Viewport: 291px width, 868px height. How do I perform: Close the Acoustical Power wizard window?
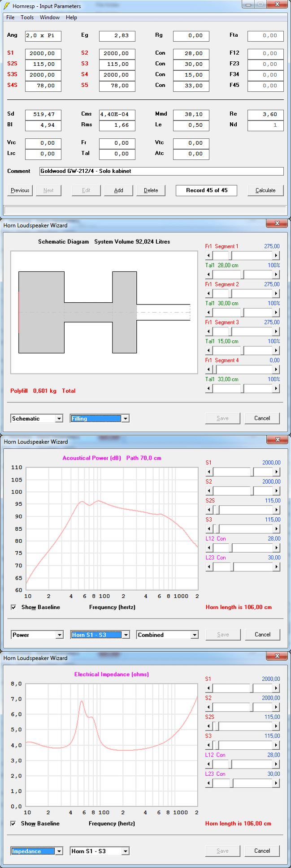point(277,440)
